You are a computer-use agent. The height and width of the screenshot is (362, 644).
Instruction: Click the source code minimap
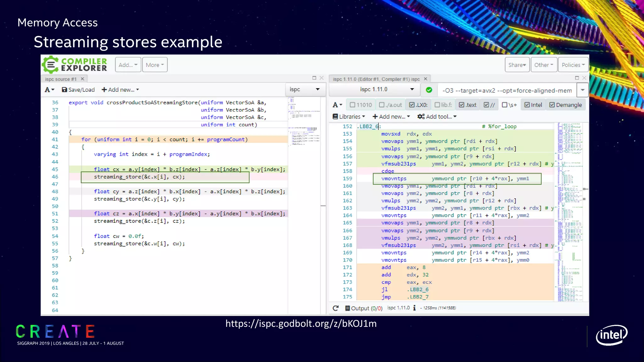pyautogui.click(x=304, y=121)
